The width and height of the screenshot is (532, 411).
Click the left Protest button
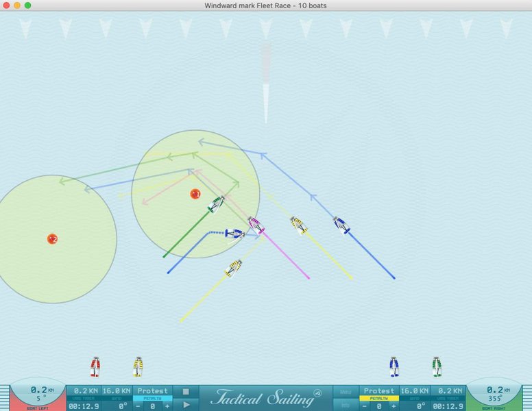coord(152,390)
